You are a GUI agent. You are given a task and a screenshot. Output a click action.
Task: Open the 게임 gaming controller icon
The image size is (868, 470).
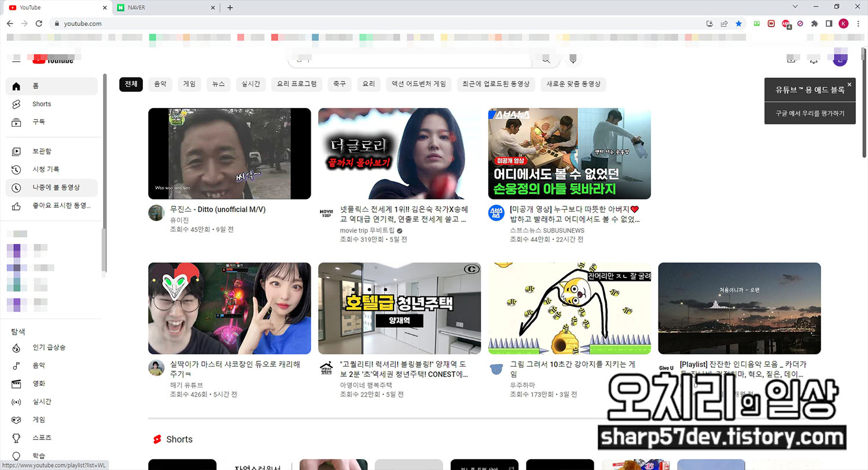pyautogui.click(x=16, y=420)
